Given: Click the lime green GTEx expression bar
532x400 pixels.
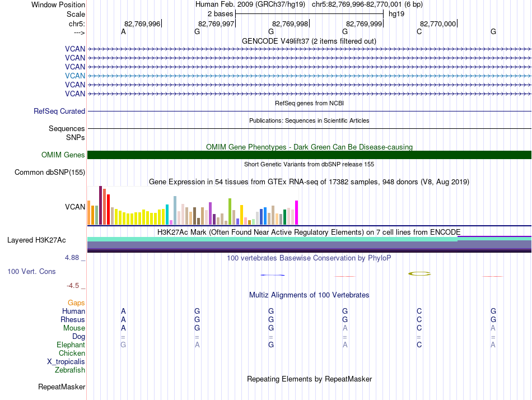Looking at the screenshot, I should pos(230,211).
